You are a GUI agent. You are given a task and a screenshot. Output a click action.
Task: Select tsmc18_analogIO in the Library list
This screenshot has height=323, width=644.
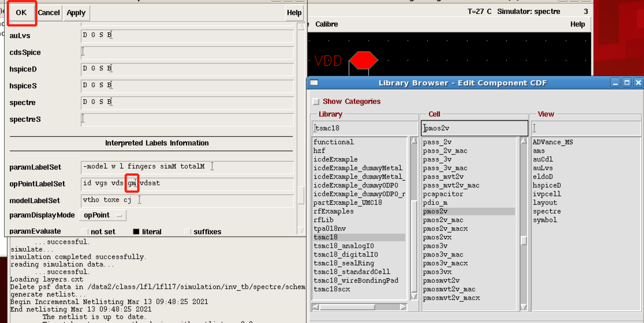point(344,246)
